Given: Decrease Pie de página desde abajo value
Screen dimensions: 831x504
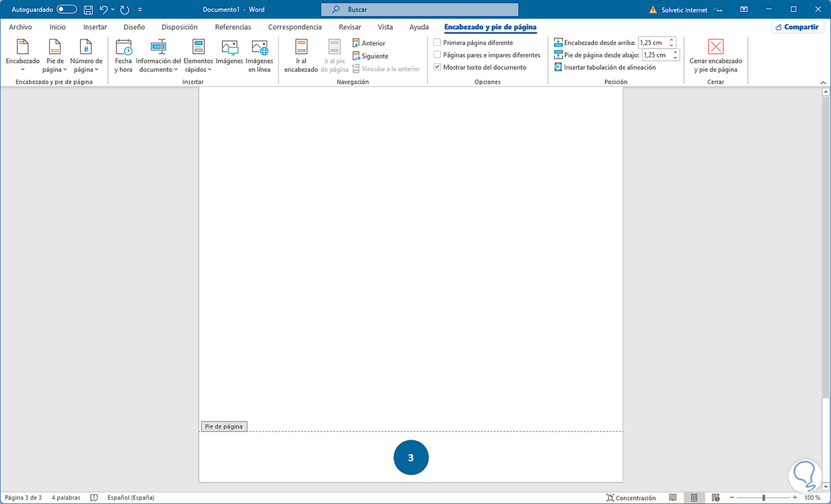Looking at the screenshot, I should (676, 57).
